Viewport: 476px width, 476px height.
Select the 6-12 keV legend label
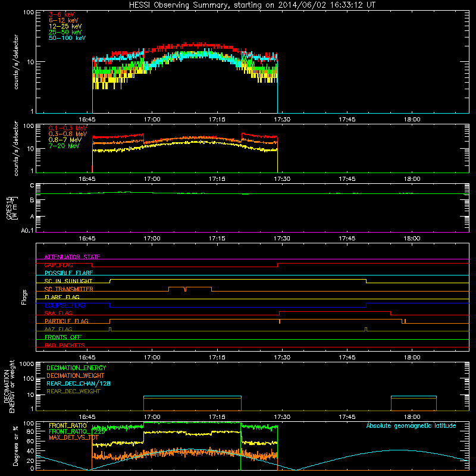point(64,20)
